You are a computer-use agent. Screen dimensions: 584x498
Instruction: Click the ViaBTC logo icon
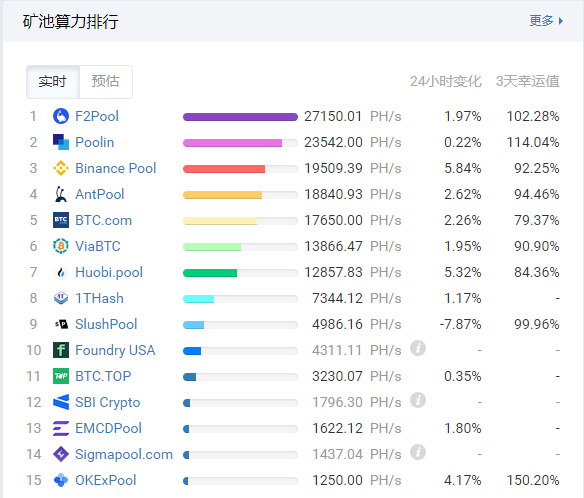[x=61, y=246]
